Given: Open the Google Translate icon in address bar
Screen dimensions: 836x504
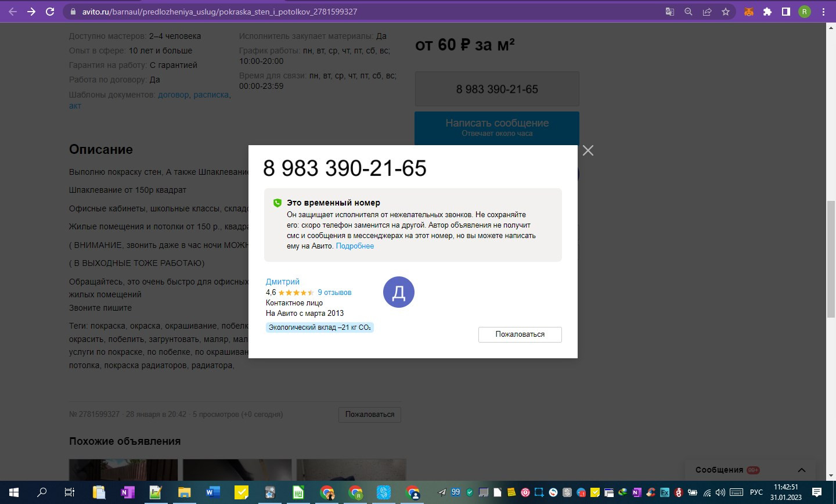Looking at the screenshot, I should click(x=670, y=12).
